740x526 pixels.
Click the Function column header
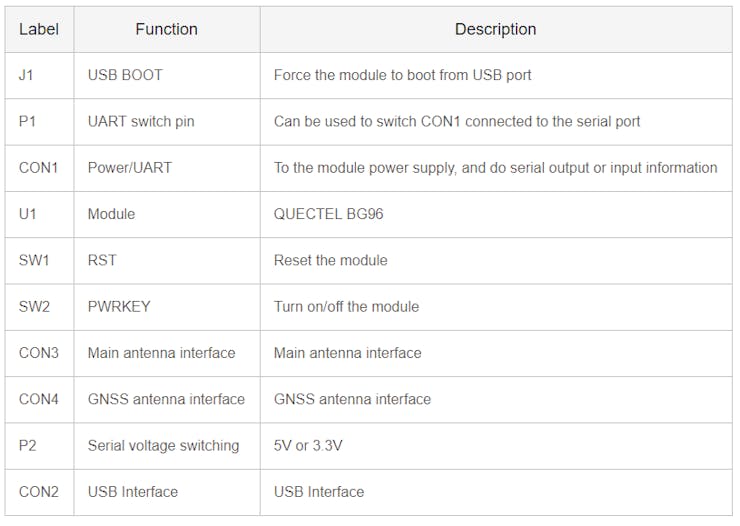click(167, 29)
